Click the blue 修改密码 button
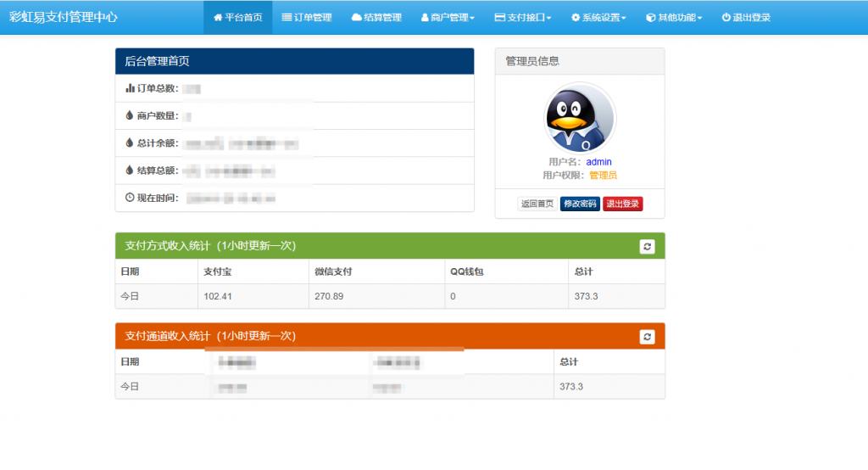The width and height of the screenshot is (868, 470). click(x=580, y=204)
